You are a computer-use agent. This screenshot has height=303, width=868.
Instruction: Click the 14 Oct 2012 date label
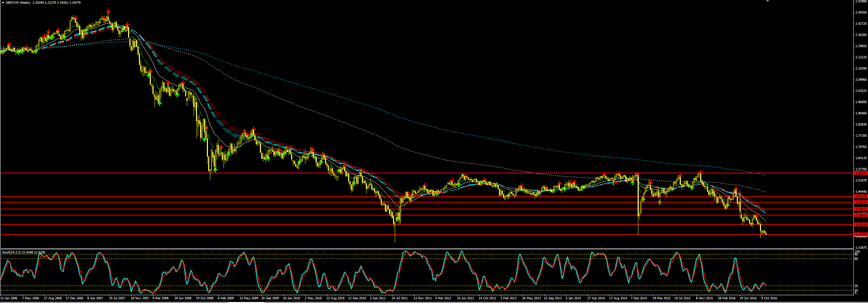(488, 298)
